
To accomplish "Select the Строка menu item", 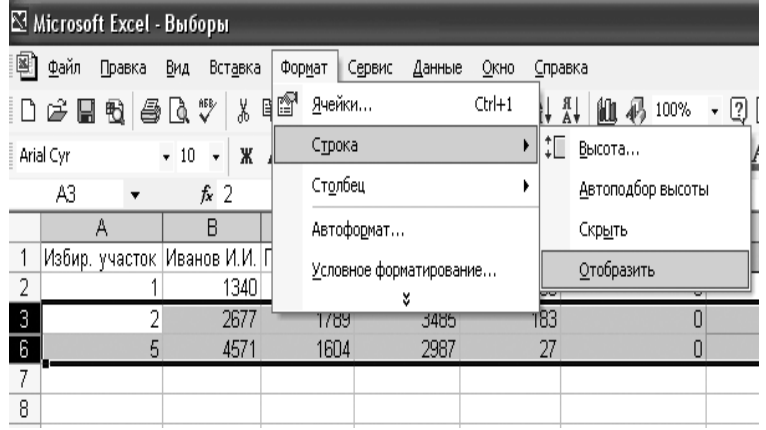I will pyautogui.click(x=406, y=145).
